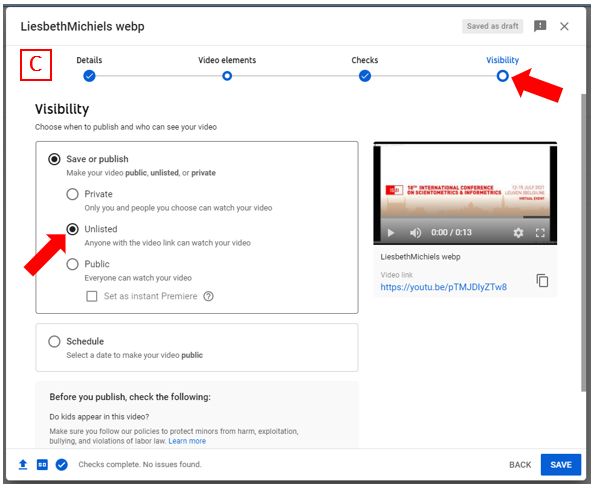This screenshot has height=488, width=595.
Task: Close the upload dialog with the X
Action: pyautogui.click(x=564, y=26)
